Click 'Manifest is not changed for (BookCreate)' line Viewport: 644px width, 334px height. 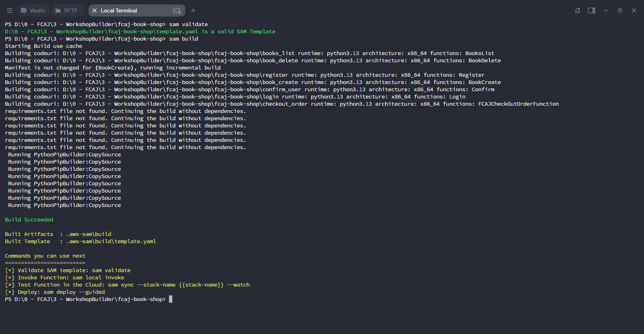[113, 68]
